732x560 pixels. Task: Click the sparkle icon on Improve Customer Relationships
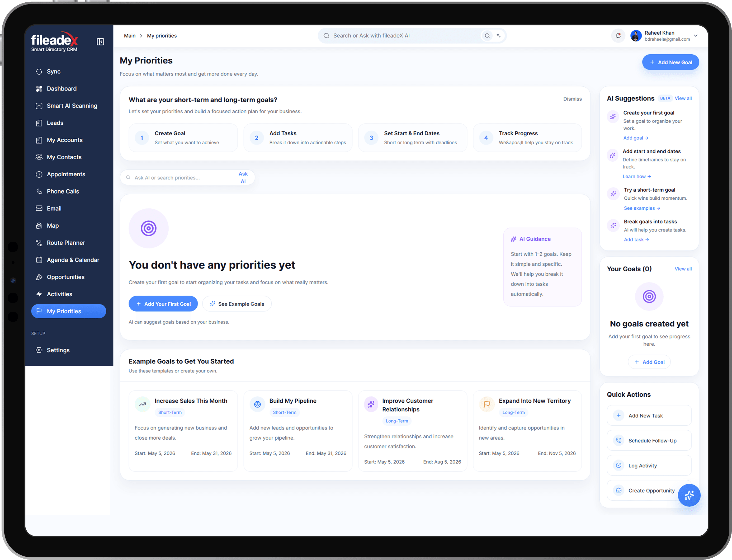(x=371, y=404)
